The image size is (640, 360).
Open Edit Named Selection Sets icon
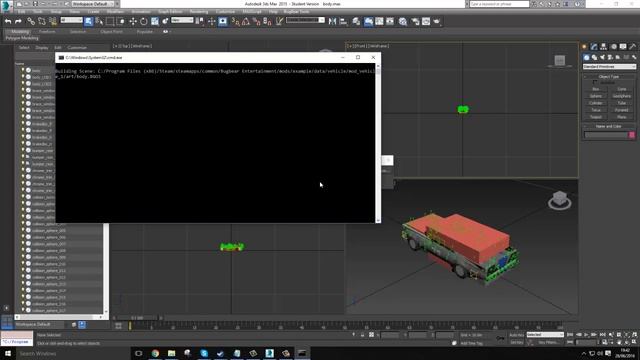(279, 21)
